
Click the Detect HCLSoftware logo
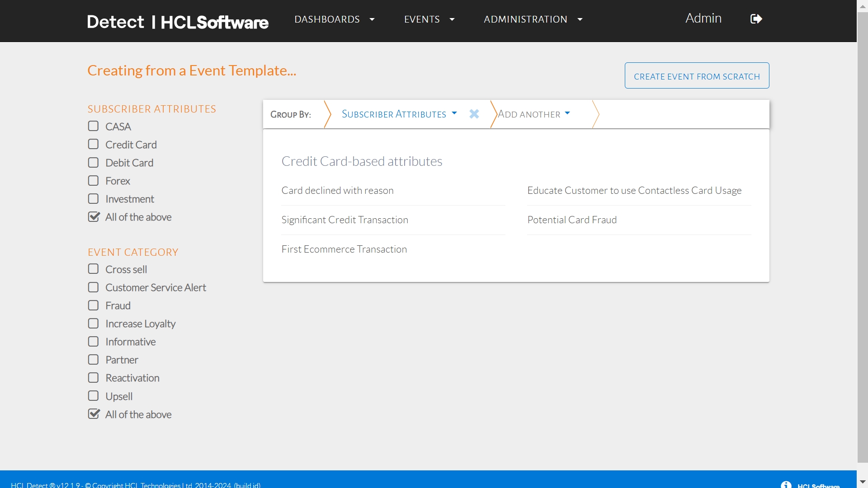pos(178,21)
